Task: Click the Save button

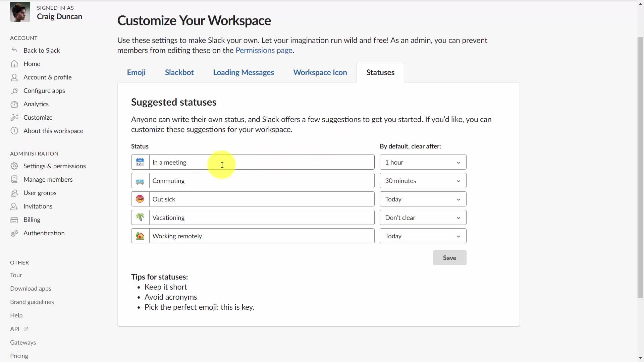Action: tap(449, 258)
